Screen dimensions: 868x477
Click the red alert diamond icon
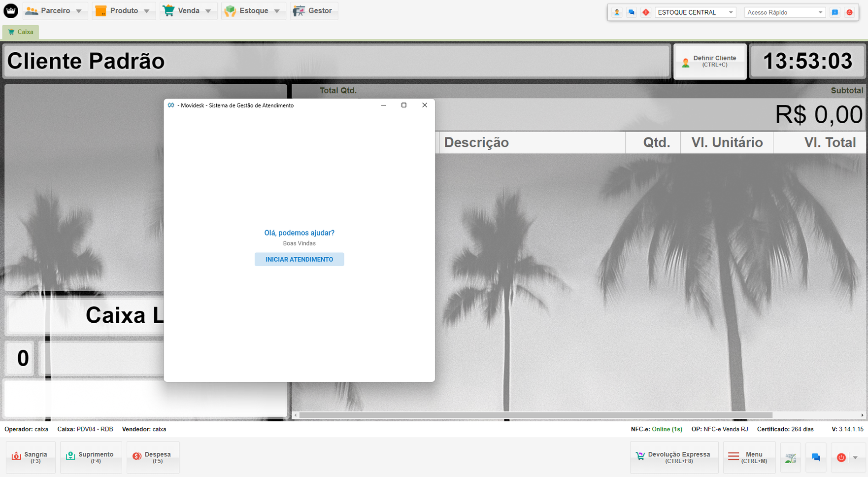646,12
